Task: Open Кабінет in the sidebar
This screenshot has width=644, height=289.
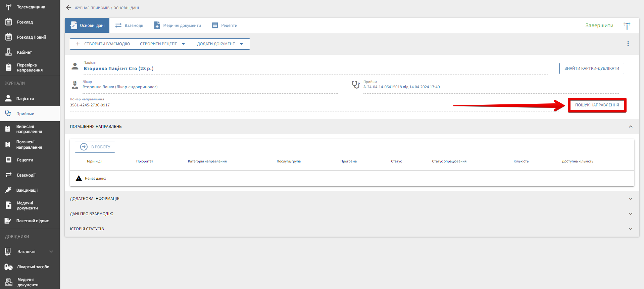Action: 24,52
